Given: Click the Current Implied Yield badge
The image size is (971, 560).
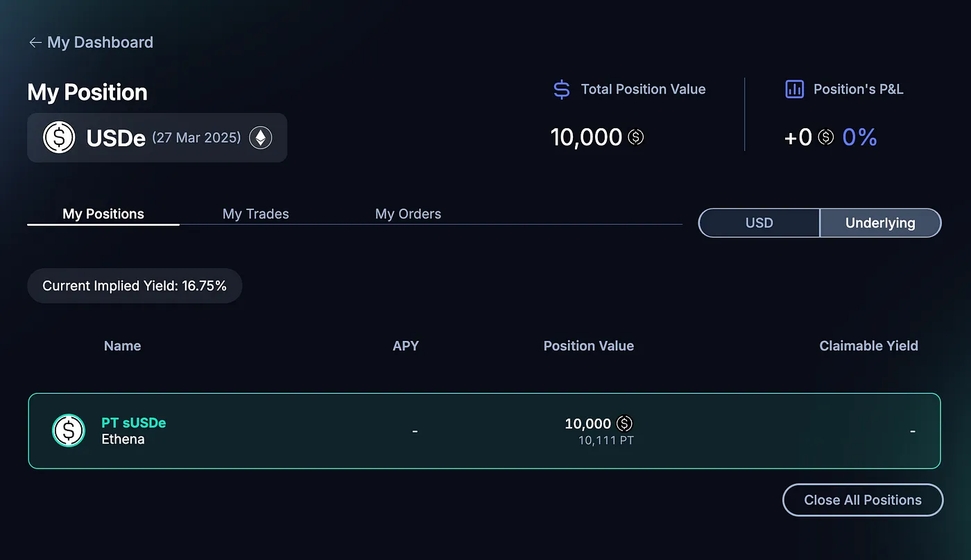Looking at the screenshot, I should pos(135,286).
